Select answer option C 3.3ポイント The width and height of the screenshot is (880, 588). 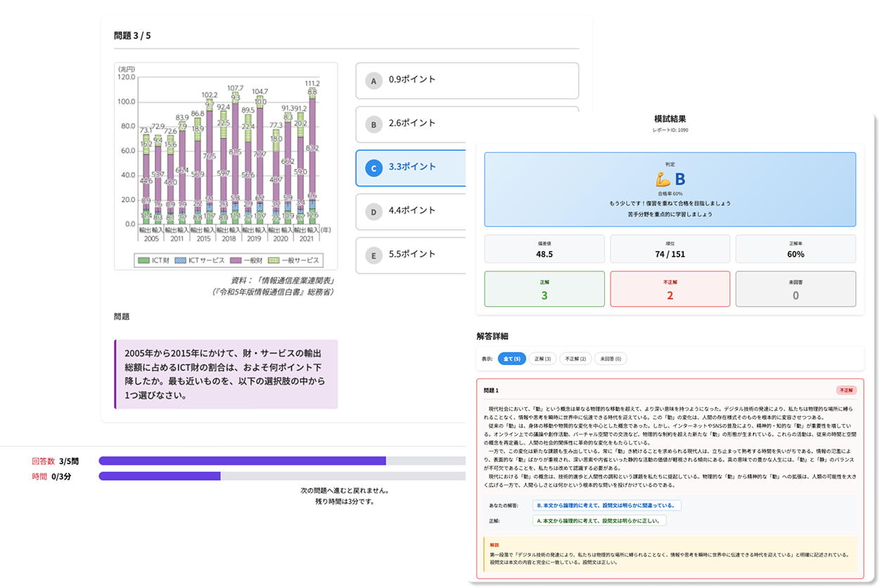412,168
